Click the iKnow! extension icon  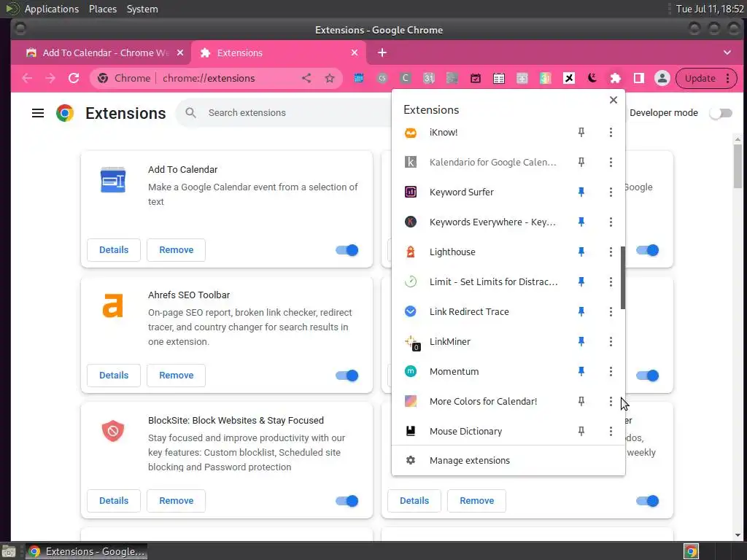[x=410, y=133]
